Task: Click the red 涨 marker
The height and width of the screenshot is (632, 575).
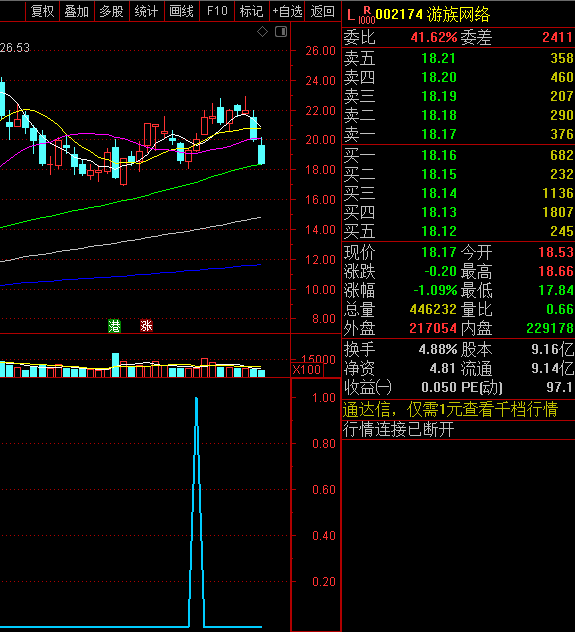Action: 146,326
